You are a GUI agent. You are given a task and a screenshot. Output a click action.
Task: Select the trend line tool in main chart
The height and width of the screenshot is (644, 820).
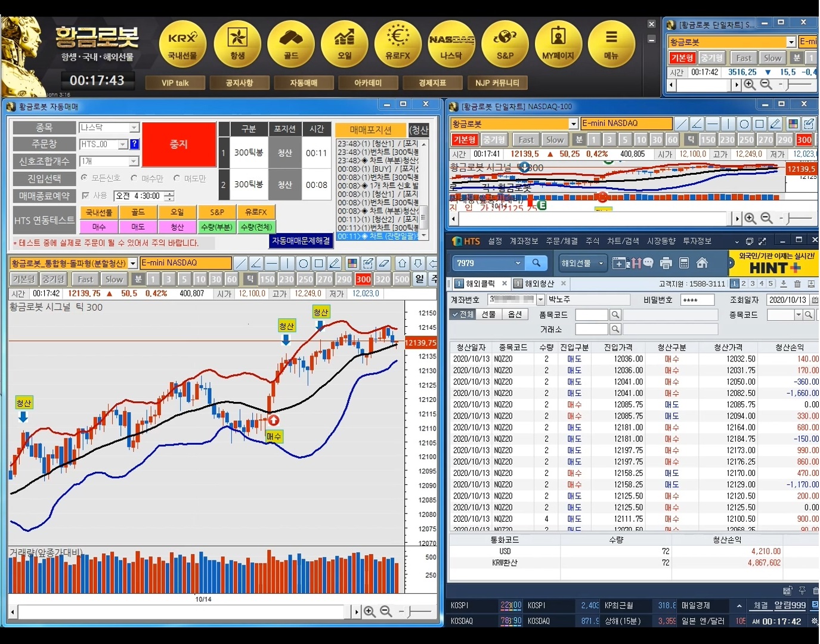241,263
